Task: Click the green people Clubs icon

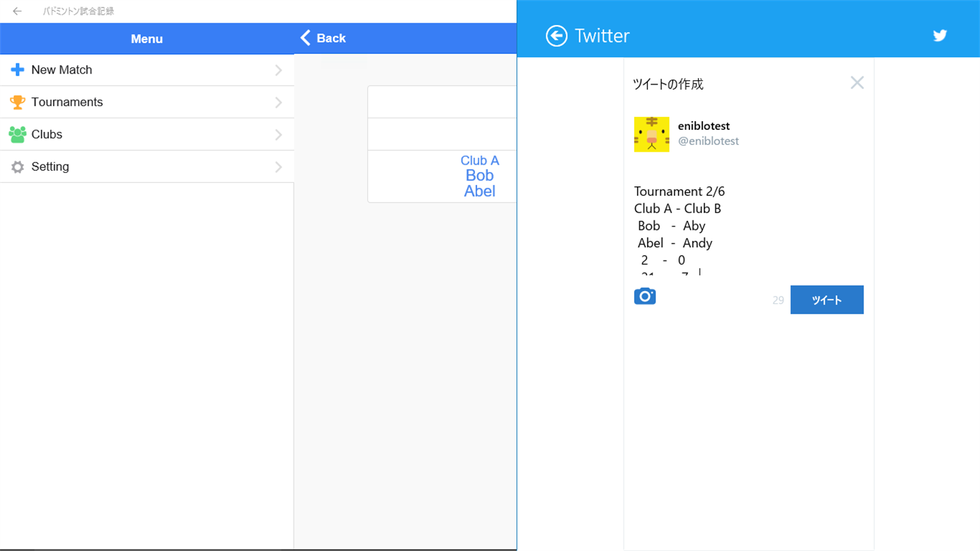Action: tap(18, 134)
